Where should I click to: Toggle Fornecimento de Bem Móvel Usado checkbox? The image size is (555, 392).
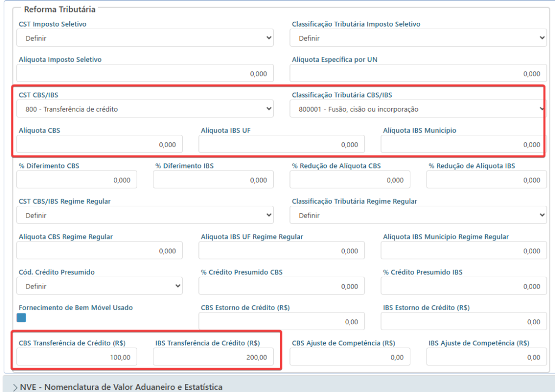(x=21, y=318)
